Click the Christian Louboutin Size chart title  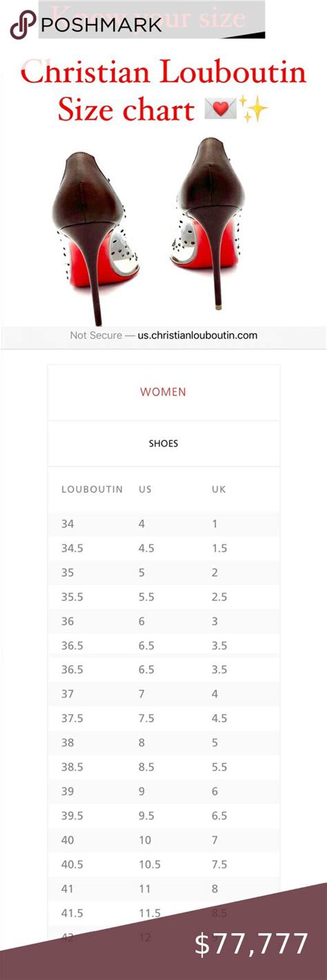pyautogui.click(x=163, y=90)
